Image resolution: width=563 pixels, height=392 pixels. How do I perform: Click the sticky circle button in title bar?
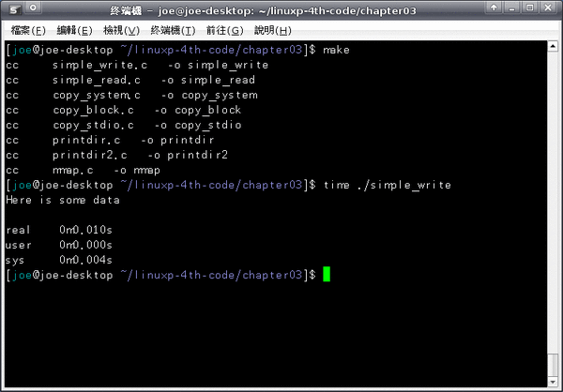click(33, 8)
